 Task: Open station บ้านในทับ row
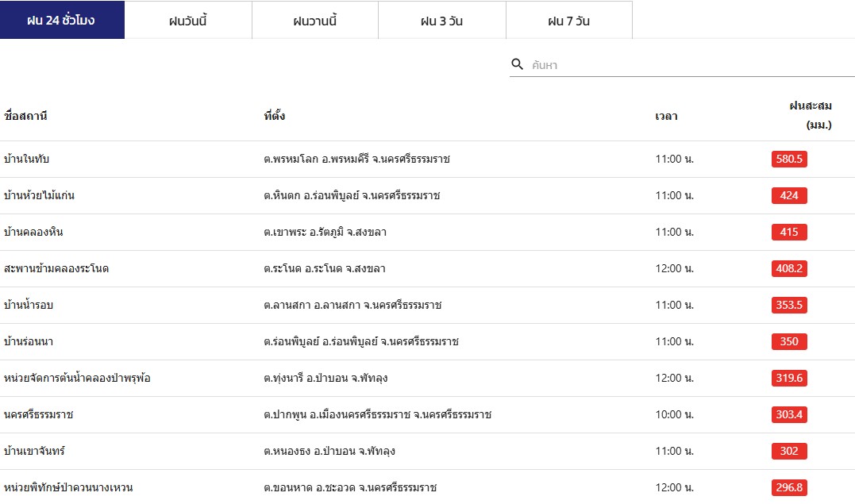27,159
